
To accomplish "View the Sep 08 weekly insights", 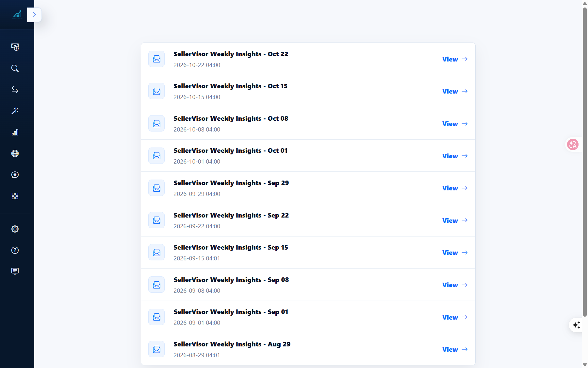I will pyautogui.click(x=455, y=285).
